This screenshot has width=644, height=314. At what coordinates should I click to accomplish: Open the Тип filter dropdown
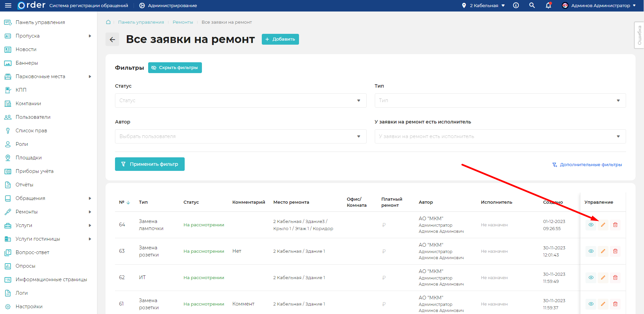(500, 100)
